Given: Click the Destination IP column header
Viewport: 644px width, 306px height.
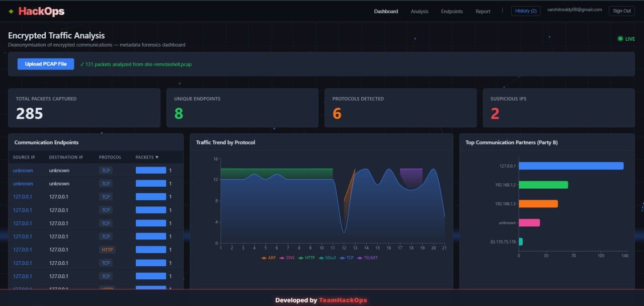Looking at the screenshot, I should tap(66, 158).
